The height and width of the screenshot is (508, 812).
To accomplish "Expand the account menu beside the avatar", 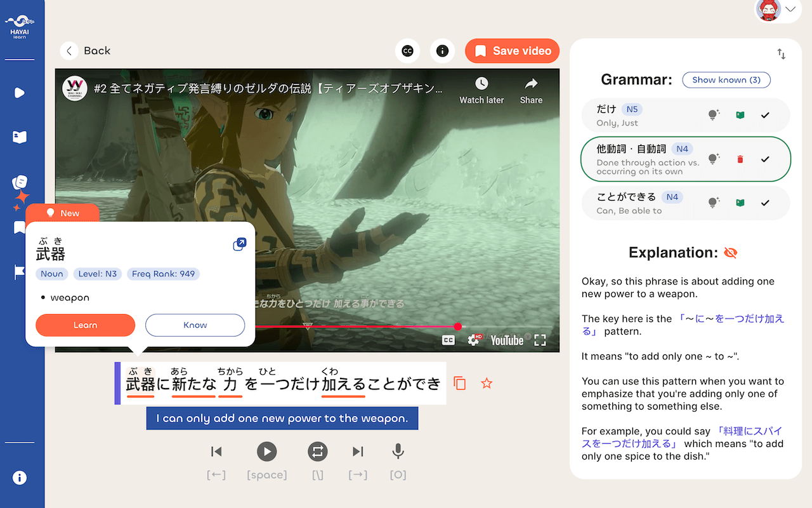I will point(790,9).
